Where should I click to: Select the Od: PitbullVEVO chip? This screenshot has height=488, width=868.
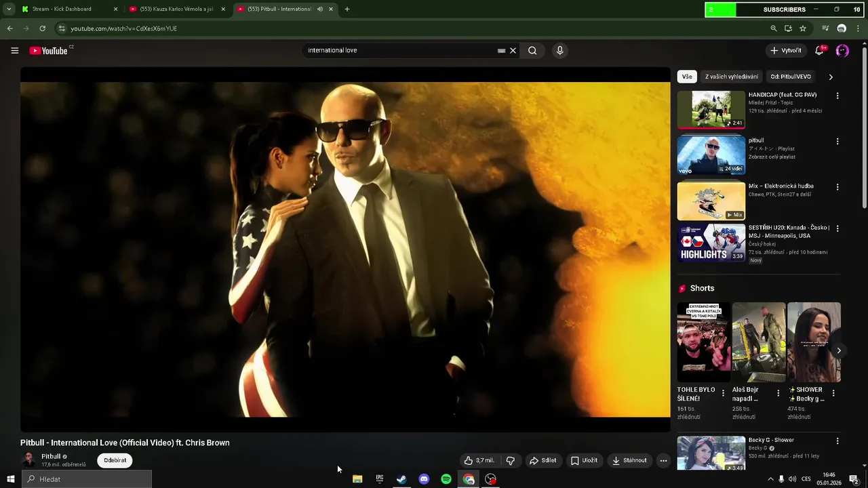click(x=791, y=77)
